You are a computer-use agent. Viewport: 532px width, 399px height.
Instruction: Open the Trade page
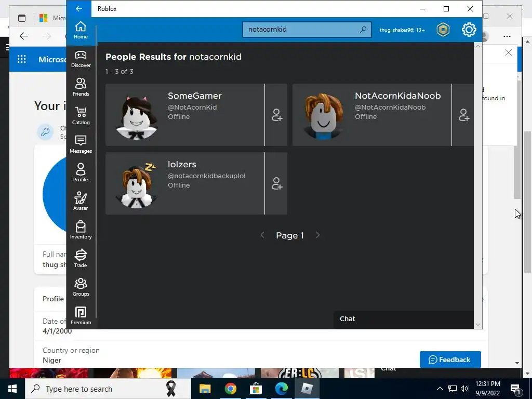click(x=81, y=259)
